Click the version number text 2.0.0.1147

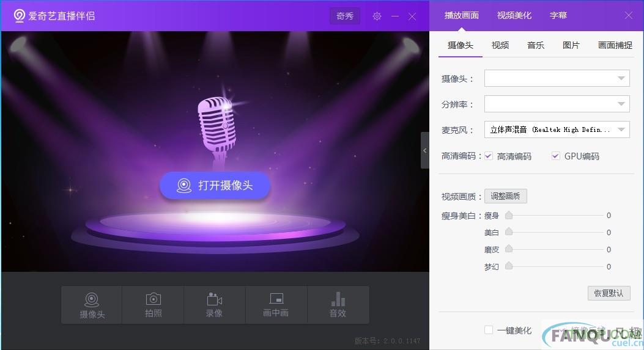point(402,341)
